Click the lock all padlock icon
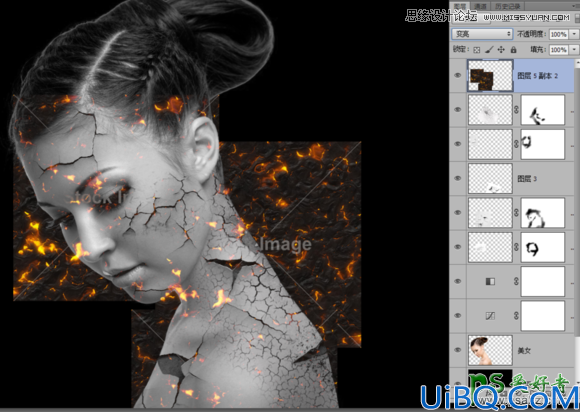 [513, 50]
